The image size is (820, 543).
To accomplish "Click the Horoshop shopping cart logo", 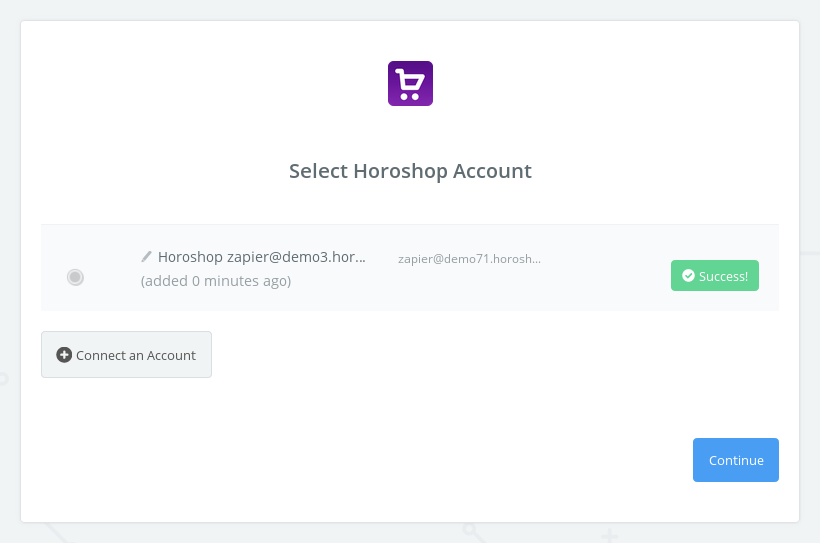I will [x=410, y=83].
